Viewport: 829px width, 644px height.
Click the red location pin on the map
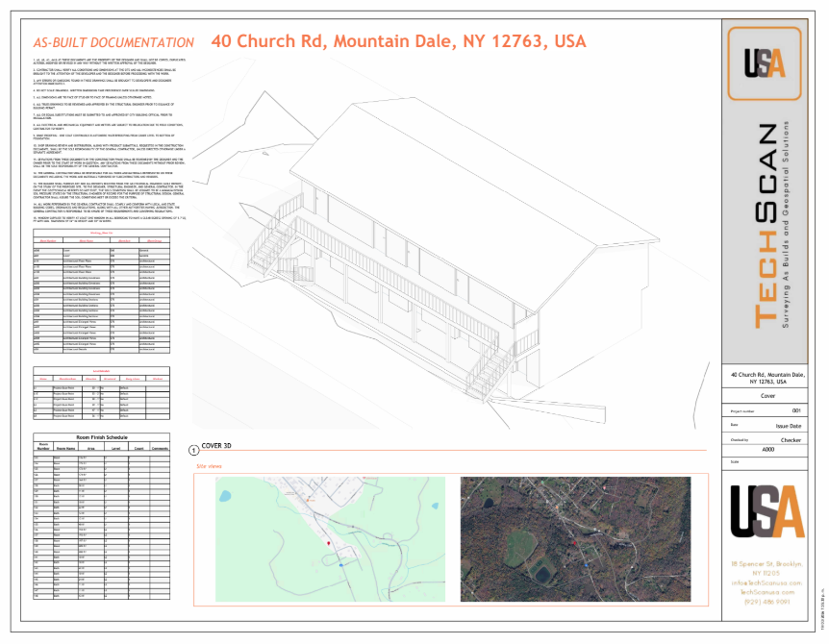pyautogui.click(x=329, y=544)
